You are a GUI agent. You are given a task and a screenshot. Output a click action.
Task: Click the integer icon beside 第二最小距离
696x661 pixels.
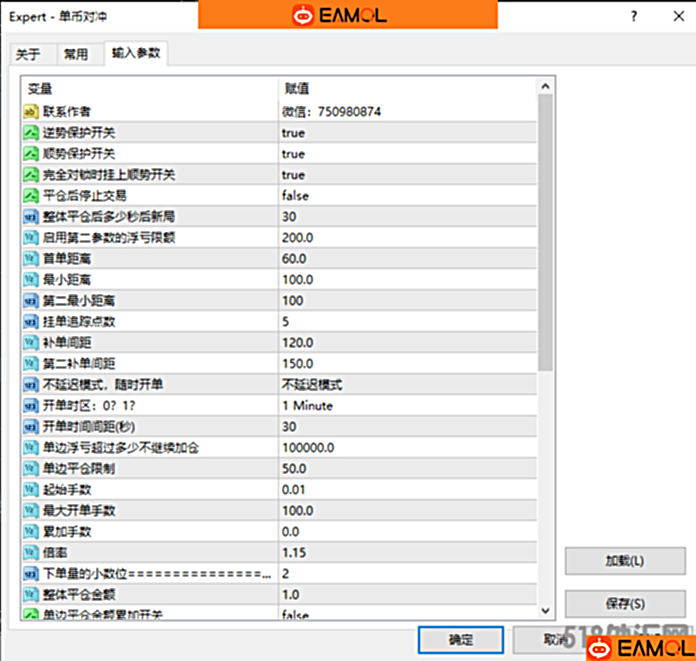31,301
